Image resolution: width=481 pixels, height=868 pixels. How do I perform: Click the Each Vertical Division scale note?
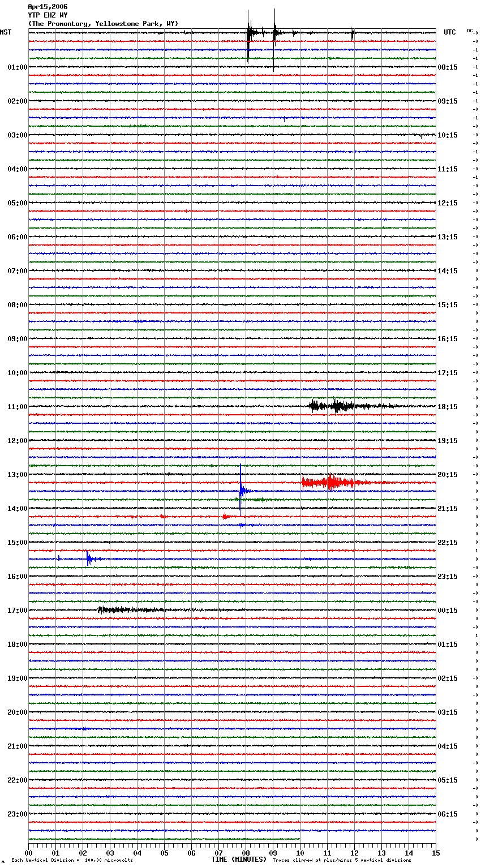click(x=72, y=861)
